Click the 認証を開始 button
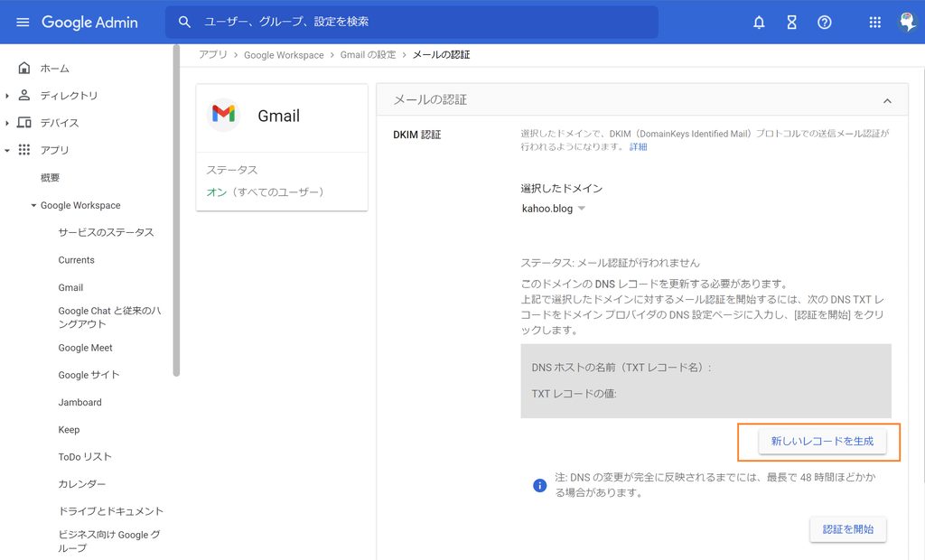925x560 pixels. [x=847, y=529]
